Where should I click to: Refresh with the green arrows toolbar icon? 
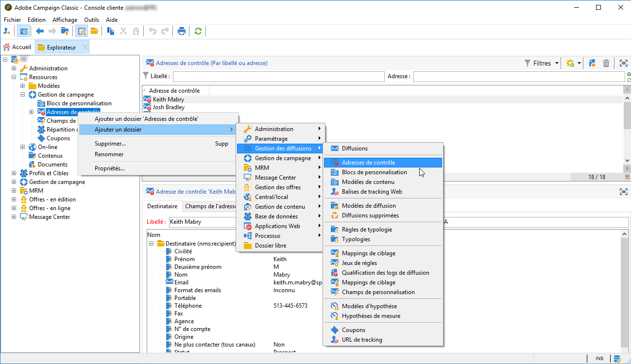[x=198, y=31]
